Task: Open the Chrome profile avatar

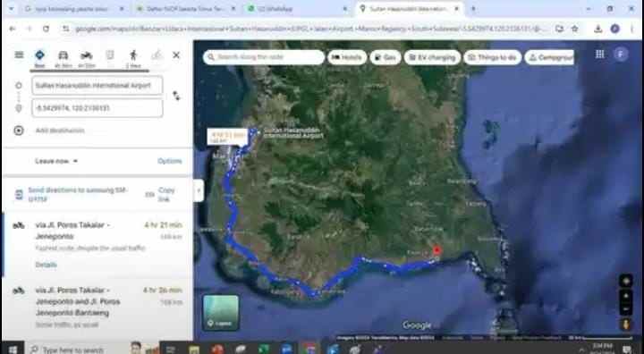Action: point(614,29)
